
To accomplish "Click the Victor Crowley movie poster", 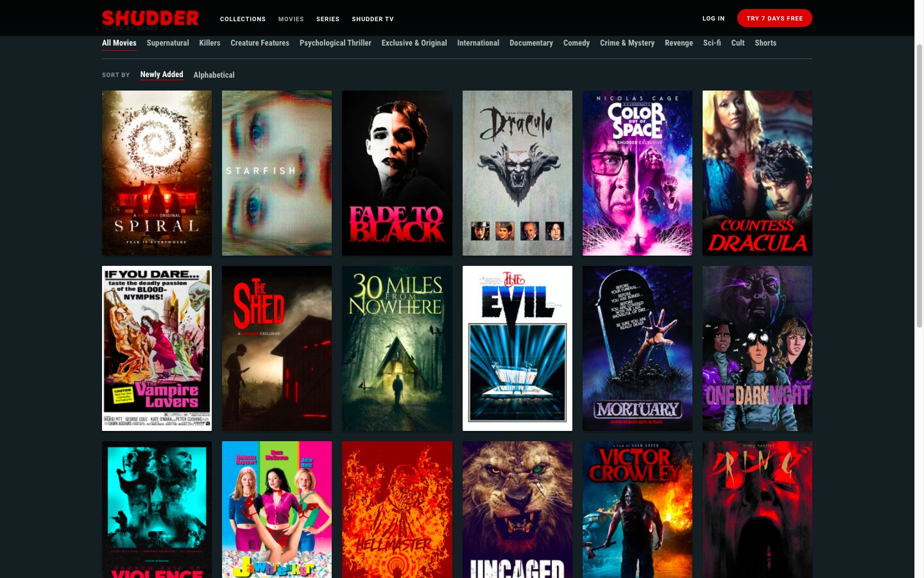I will point(637,509).
